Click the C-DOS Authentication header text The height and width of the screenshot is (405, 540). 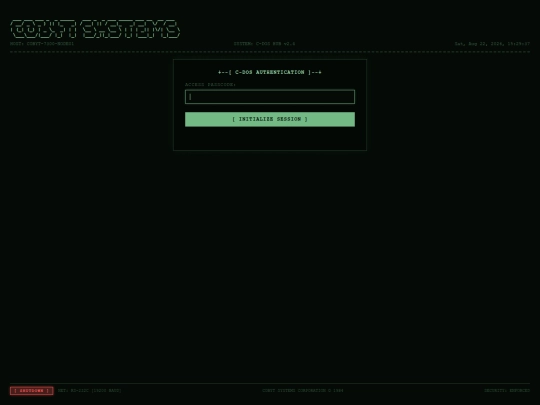[270, 72]
